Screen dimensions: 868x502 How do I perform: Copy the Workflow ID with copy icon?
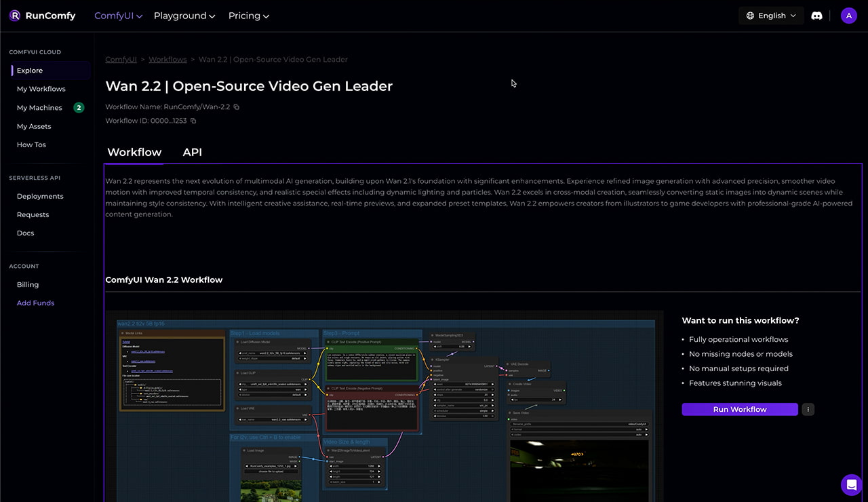[x=193, y=121]
